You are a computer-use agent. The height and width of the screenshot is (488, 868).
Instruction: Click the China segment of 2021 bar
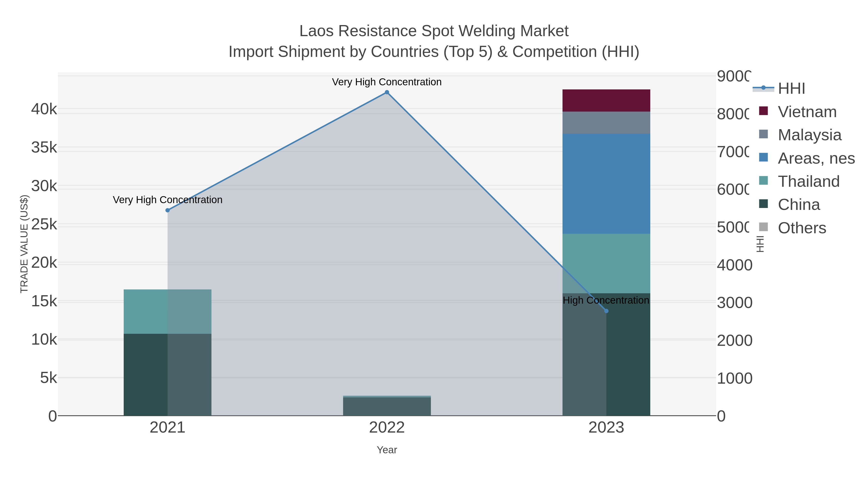click(x=168, y=374)
